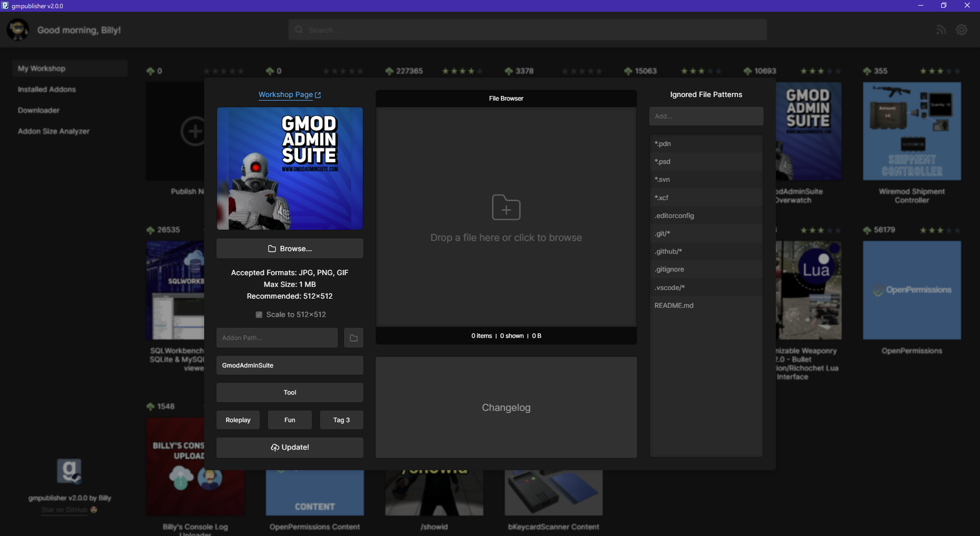Screen dimensions: 980x536
Task: Click the external-link icon next to Workshop Page
Action: coord(318,94)
